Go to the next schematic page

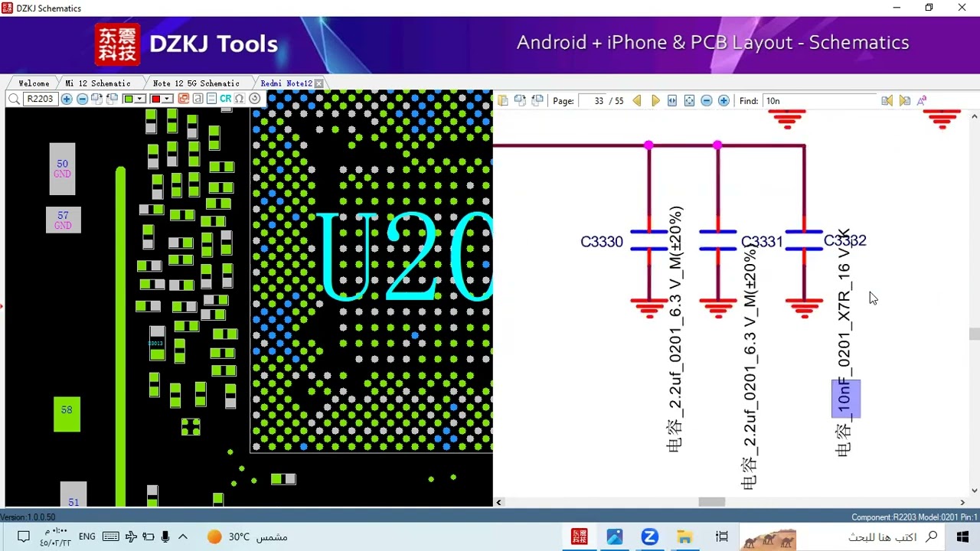tap(655, 100)
